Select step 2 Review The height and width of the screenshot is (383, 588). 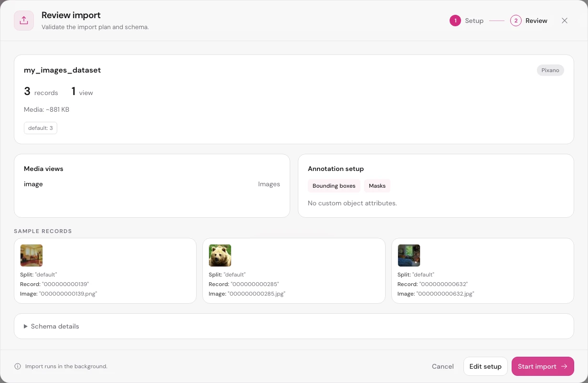(529, 21)
